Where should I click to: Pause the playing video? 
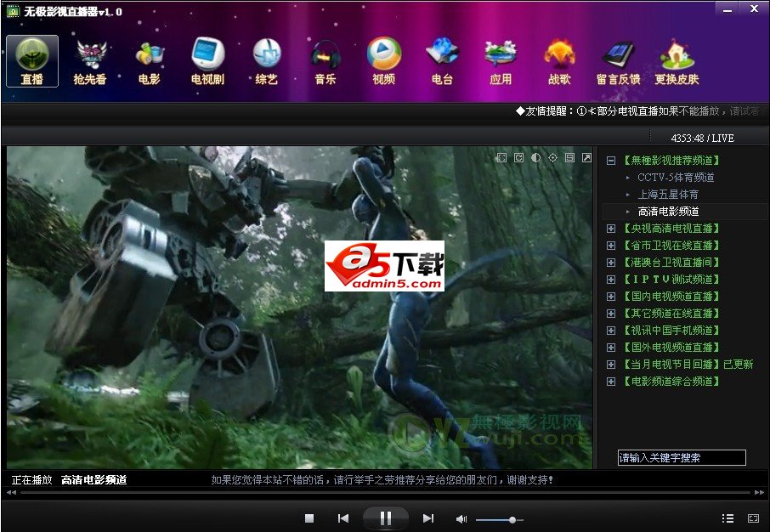[386, 518]
